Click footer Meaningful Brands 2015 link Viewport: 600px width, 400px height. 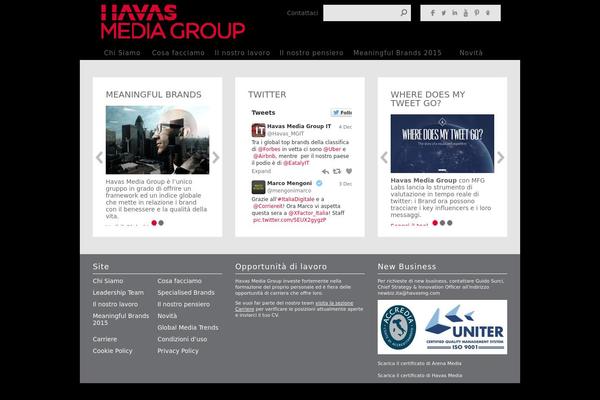[x=121, y=319]
